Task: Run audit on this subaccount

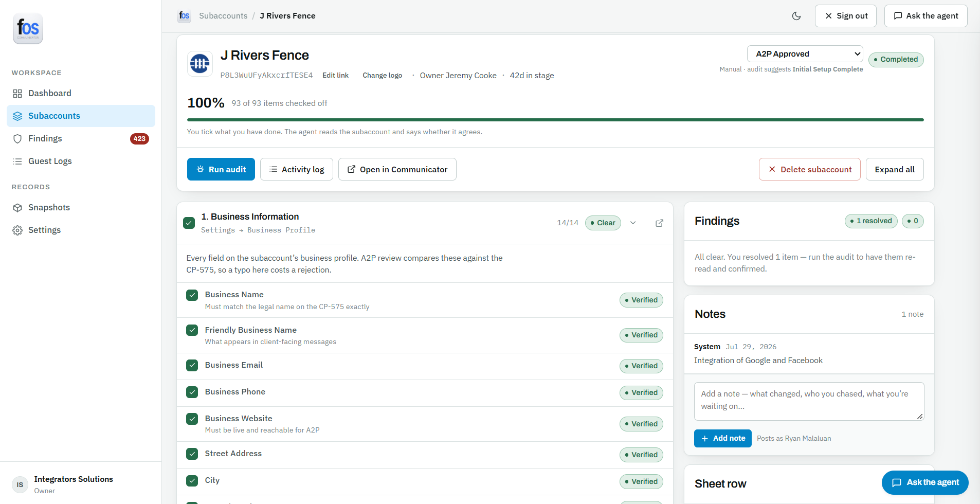Action: point(221,169)
